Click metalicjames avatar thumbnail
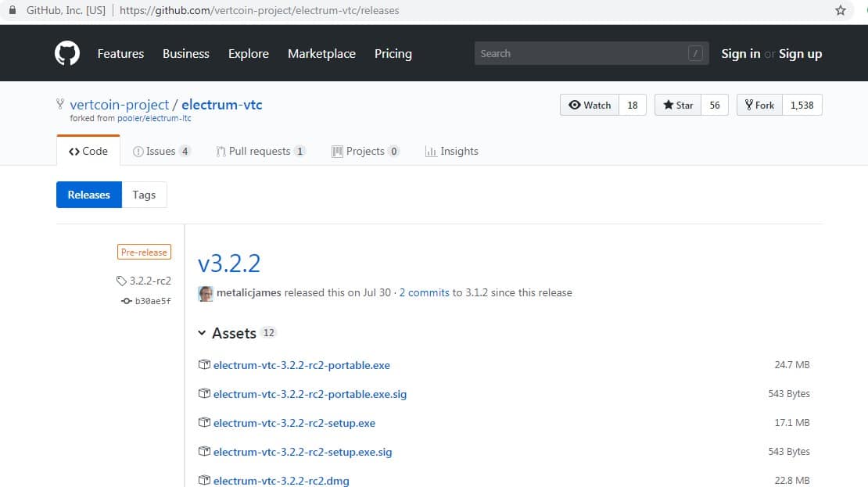 click(206, 293)
